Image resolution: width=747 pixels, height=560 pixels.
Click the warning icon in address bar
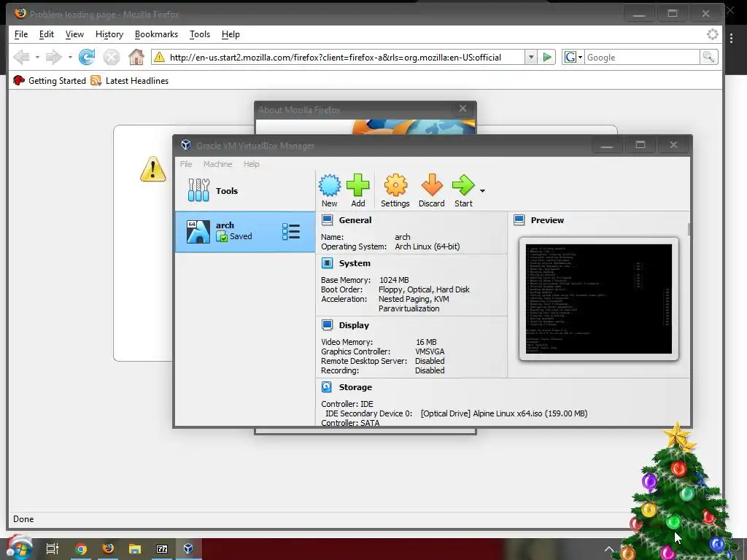tap(159, 57)
